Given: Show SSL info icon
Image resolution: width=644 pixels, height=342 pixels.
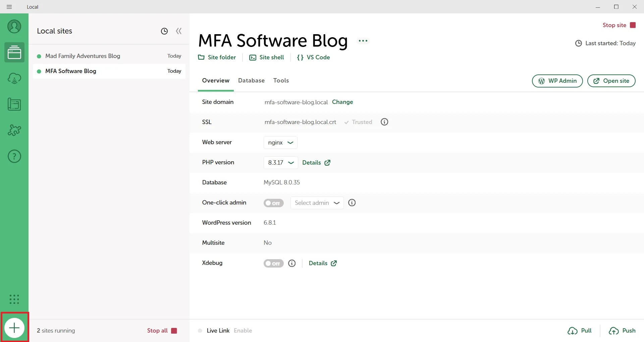Looking at the screenshot, I should pos(384,122).
